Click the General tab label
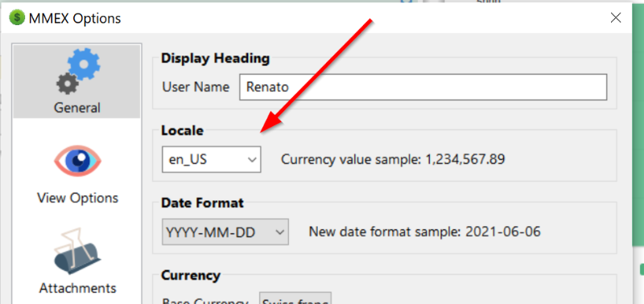The image size is (644, 304). click(77, 108)
